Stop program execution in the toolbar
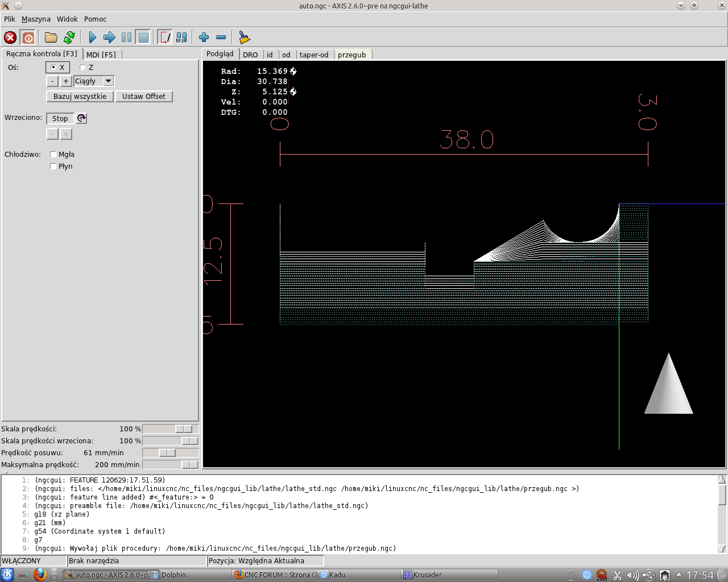The image size is (728, 582). point(143,38)
